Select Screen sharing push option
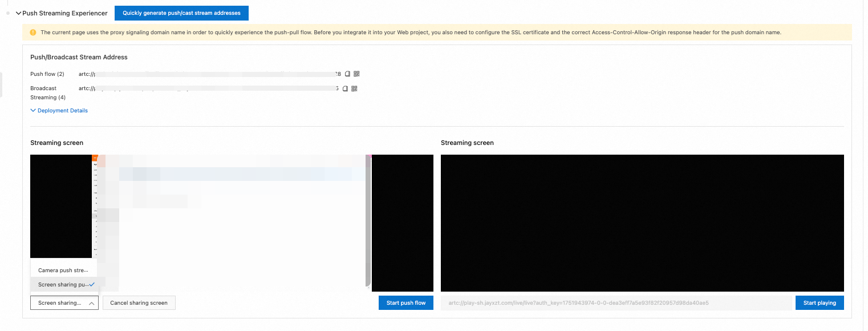The width and height of the screenshot is (868, 331). pyautogui.click(x=63, y=284)
